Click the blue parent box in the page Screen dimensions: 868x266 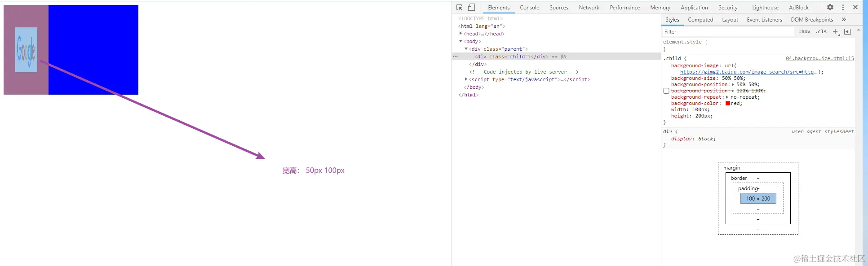coord(93,50)
